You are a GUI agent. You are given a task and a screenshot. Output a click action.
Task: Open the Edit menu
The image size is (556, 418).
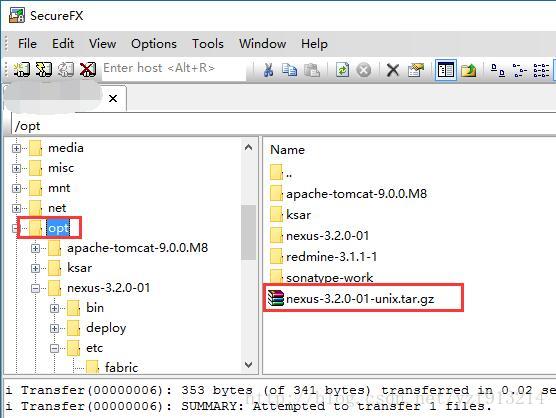pos(63,44)
